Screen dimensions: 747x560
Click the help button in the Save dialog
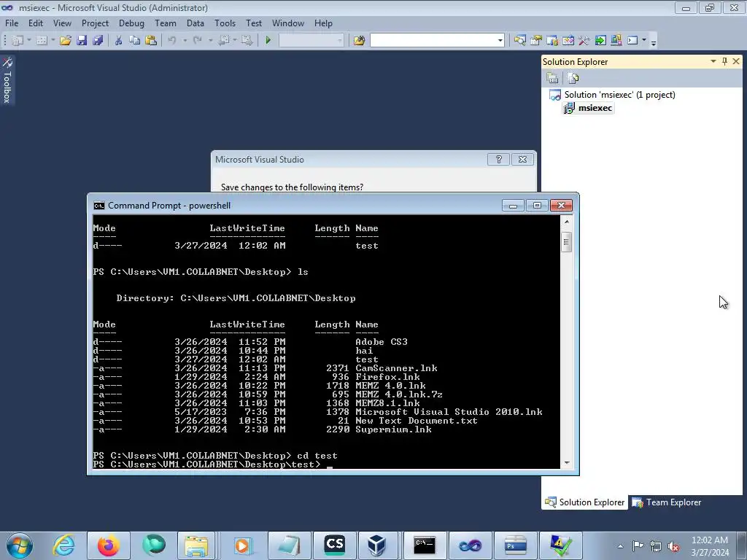[x=498, y=159]
